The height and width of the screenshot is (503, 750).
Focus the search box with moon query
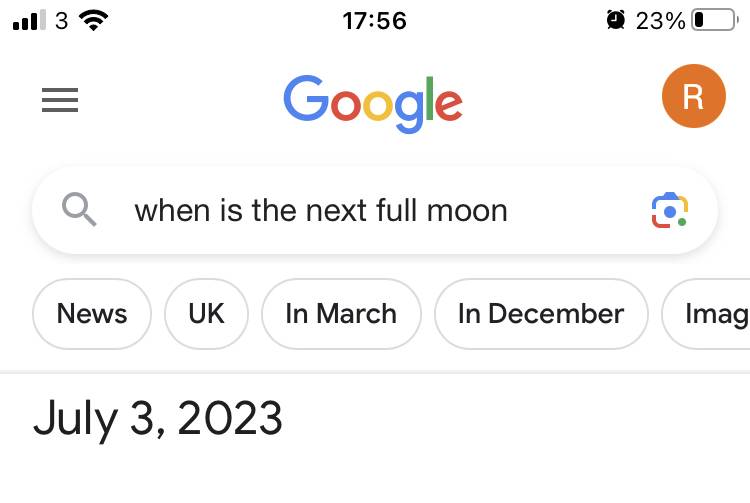pyautogui.click(x=375, y=210)
